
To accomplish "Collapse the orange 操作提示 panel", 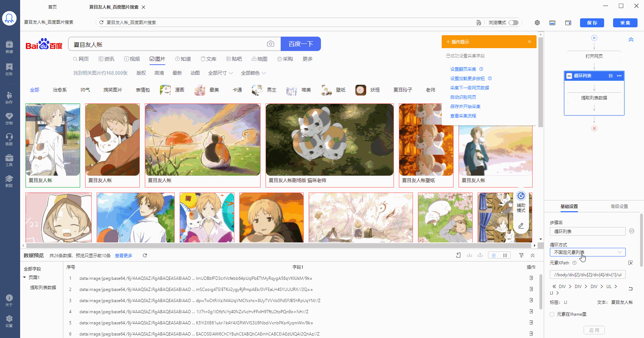I will [x=529, y=42].
